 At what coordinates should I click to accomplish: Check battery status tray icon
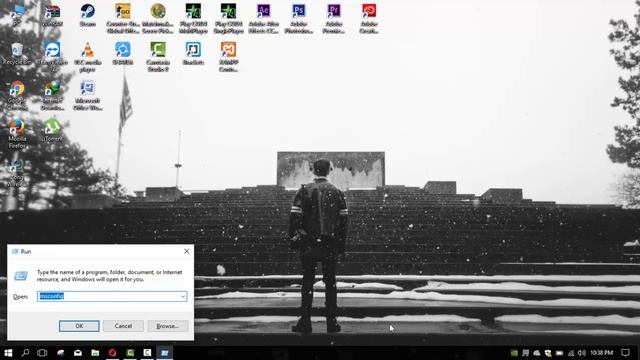coord(560,353)
